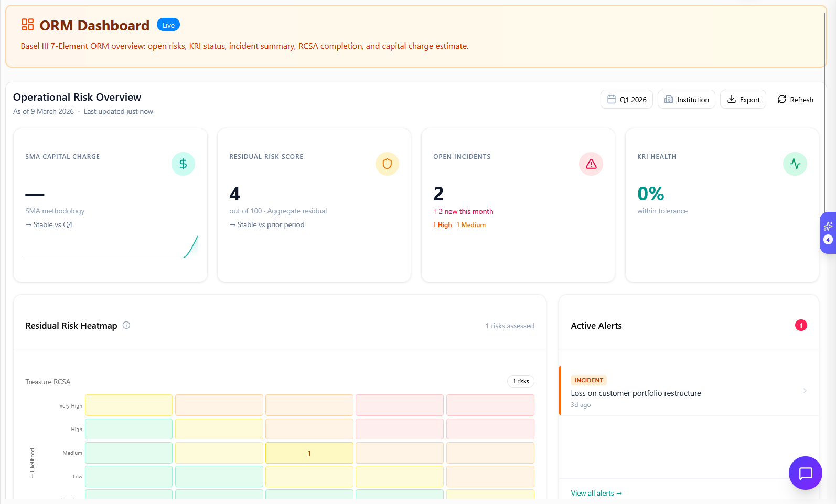
Task: Click the Residual Risk Heatmap info icon
Action: [126, 325]
